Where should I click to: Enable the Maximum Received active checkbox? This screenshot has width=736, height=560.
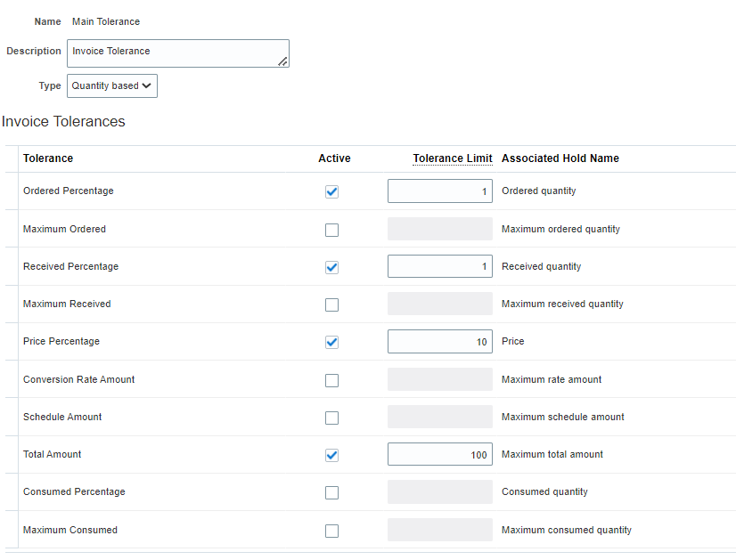coord(331,304)
